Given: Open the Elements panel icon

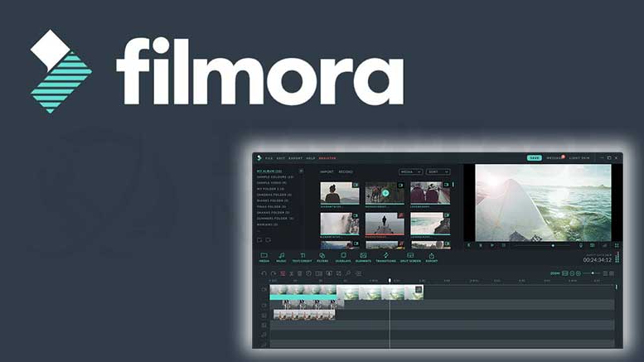Looking at the screenshot, I should (363, 257).
